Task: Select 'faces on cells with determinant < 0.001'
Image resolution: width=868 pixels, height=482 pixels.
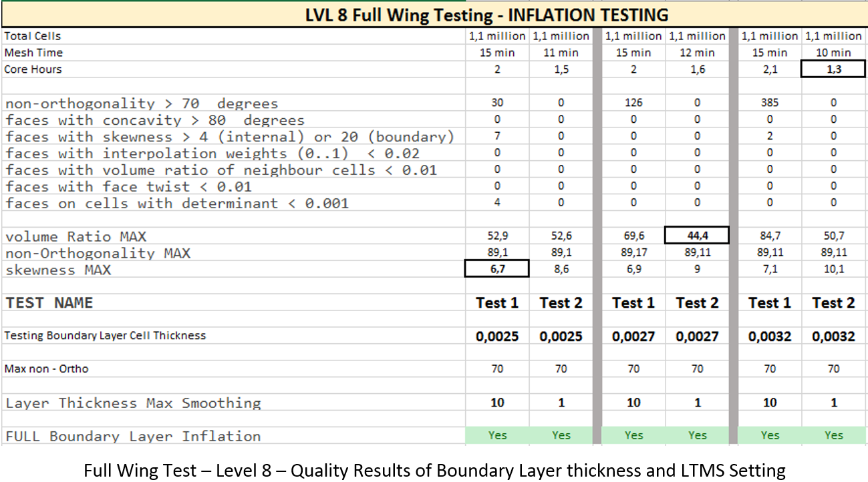Action: tap(177, 203)
